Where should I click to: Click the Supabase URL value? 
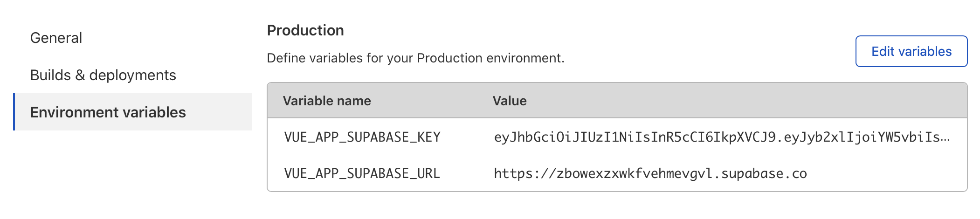click(650, 173)
